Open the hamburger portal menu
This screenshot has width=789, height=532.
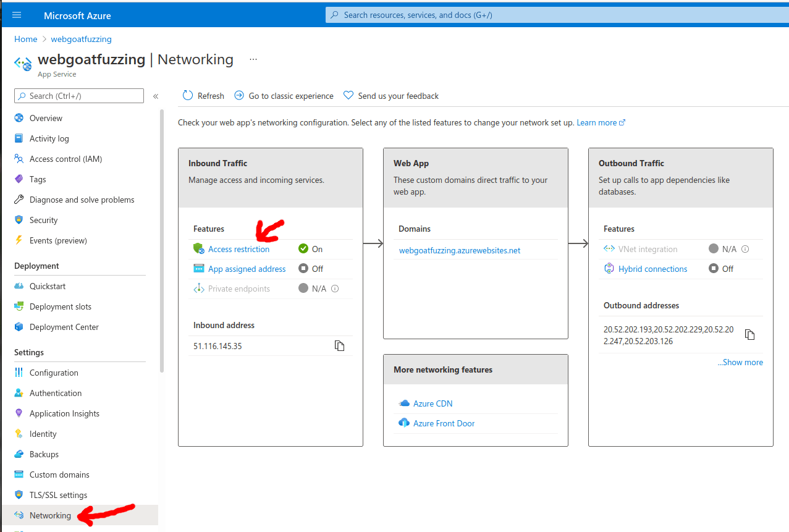click(17, 15)
